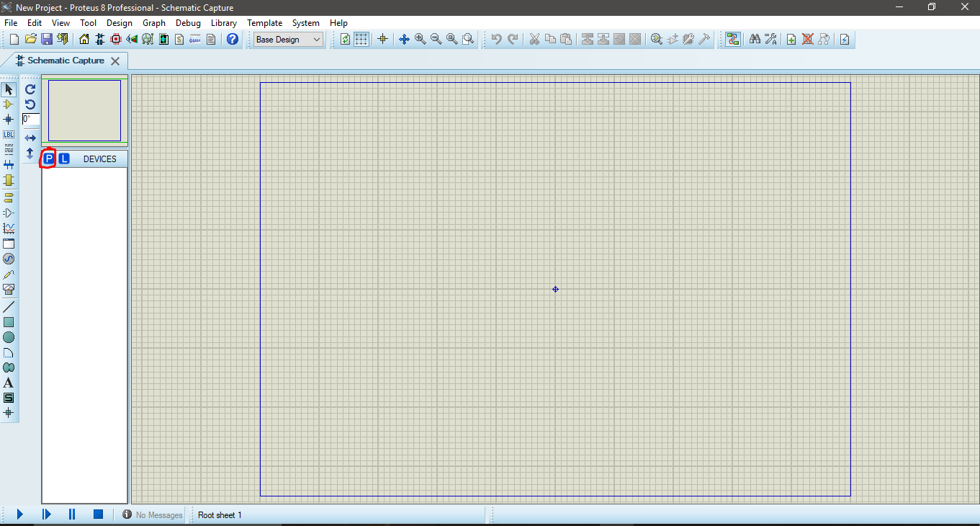980x526 pixels.
Task: Stop the simulation
Action: pyautogui.click(x=97, y=514)
